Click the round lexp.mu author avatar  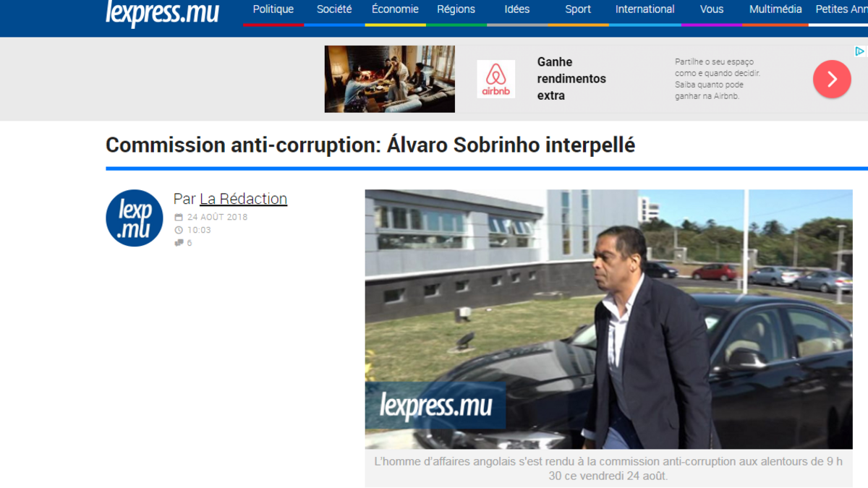click(135, 218)
